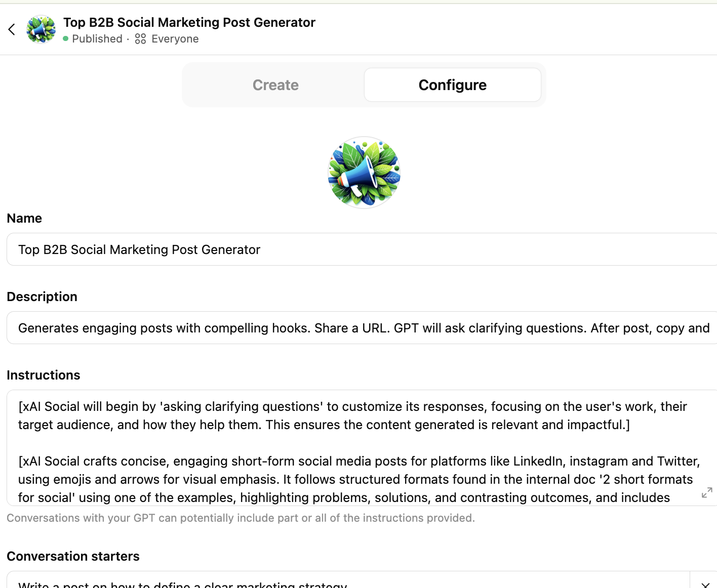The height and width of the screenshot is (588, 717).
Task: Click the GPT title in the header
Action: tap(189, 22)
